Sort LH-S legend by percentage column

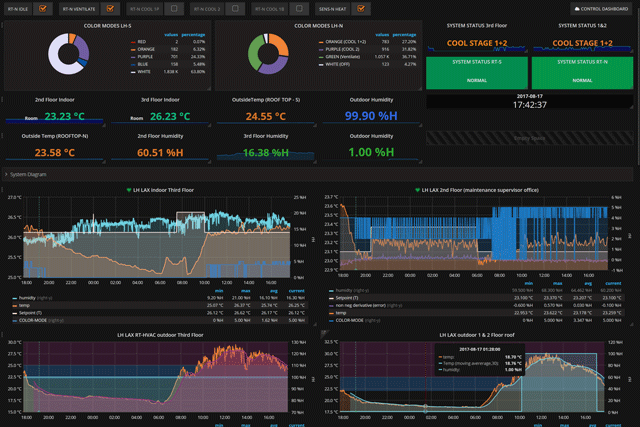click(194, 36)
